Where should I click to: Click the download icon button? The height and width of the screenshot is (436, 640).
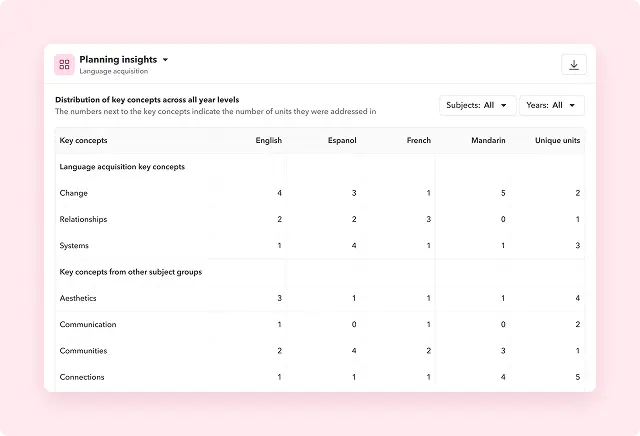(x=574, y=65)
